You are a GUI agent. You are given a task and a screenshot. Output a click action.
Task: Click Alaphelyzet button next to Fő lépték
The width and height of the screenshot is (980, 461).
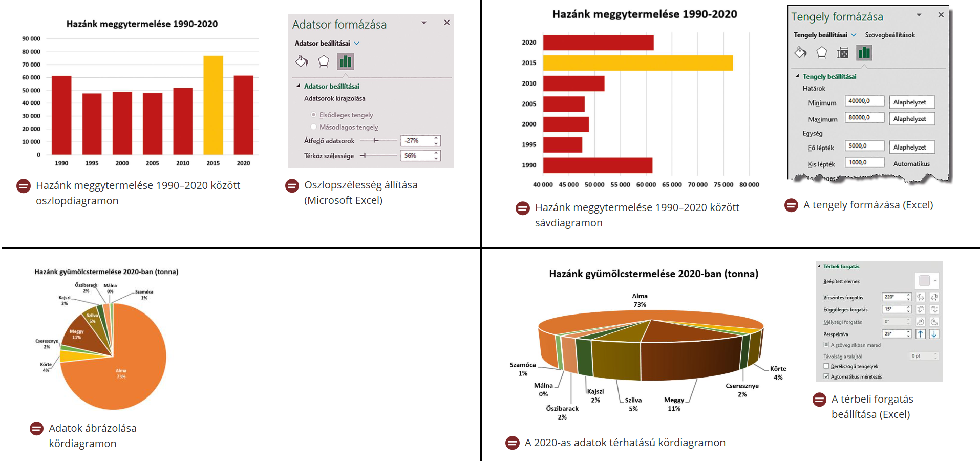(x=911, y=148)
